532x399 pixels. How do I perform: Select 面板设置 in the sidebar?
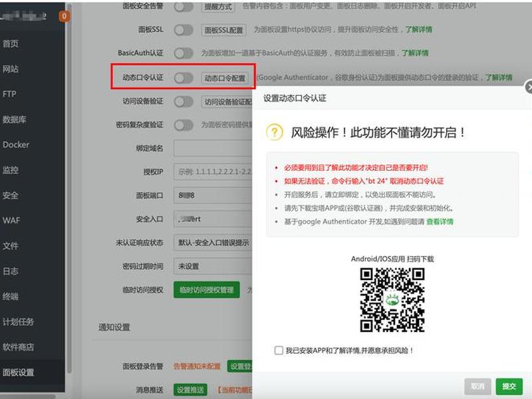18,372
